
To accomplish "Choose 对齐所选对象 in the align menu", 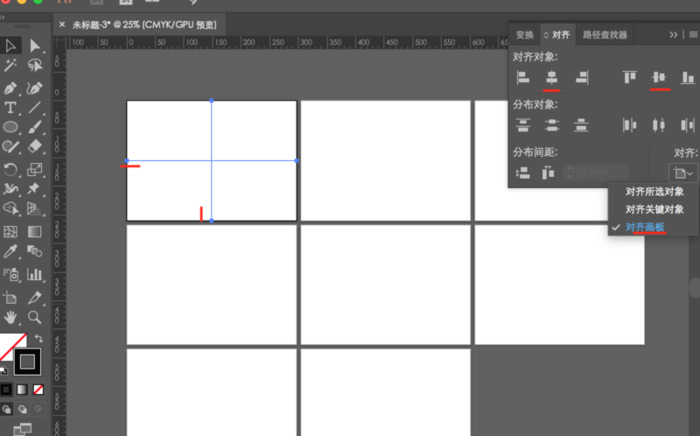I will 654,192.
